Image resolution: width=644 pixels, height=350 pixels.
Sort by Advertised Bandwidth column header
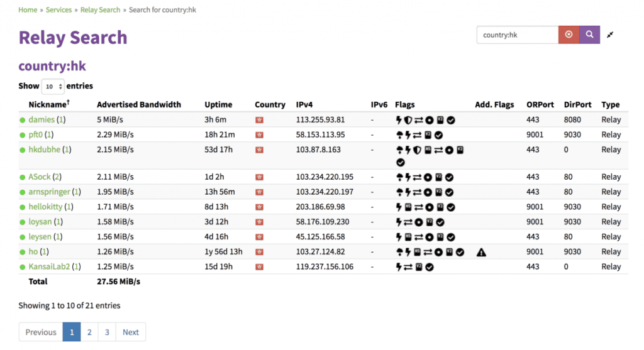point(138,105)
